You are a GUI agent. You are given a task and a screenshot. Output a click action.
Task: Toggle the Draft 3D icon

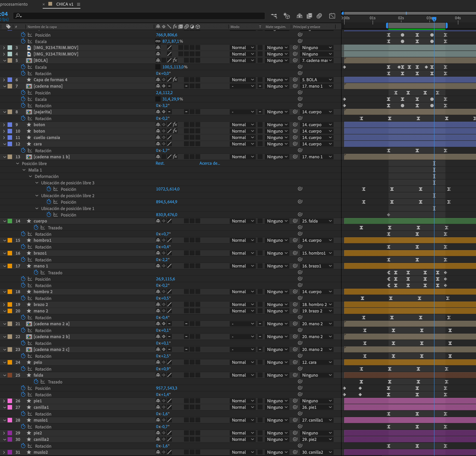click(287, 16)
